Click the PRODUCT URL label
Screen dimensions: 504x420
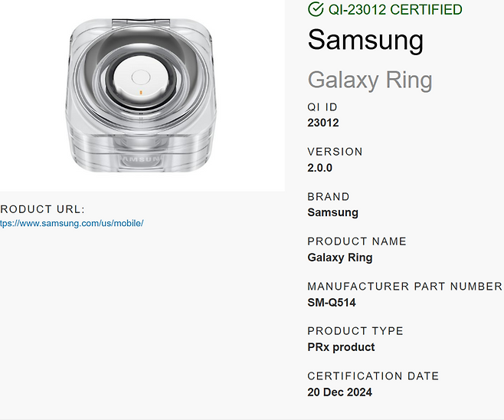(43, 209)
